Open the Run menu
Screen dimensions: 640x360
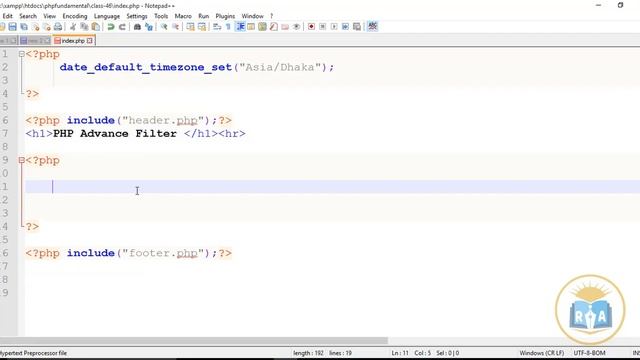pos(203,16)
